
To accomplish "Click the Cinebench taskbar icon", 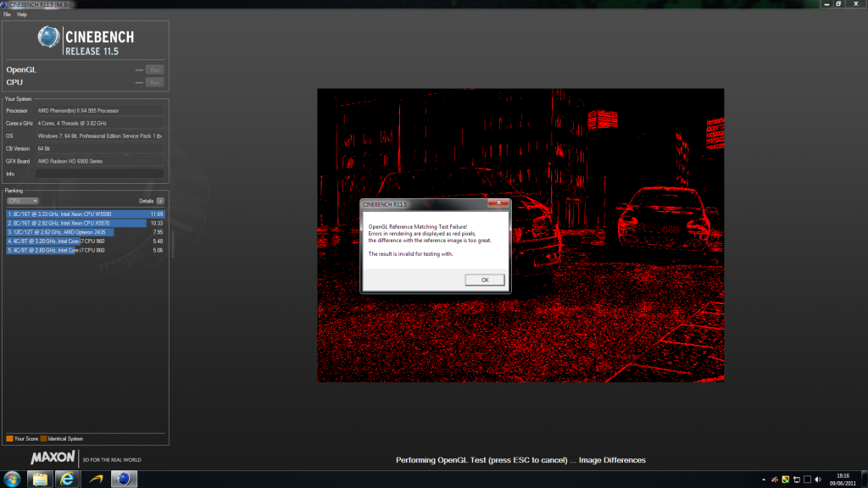I will 124,480.
